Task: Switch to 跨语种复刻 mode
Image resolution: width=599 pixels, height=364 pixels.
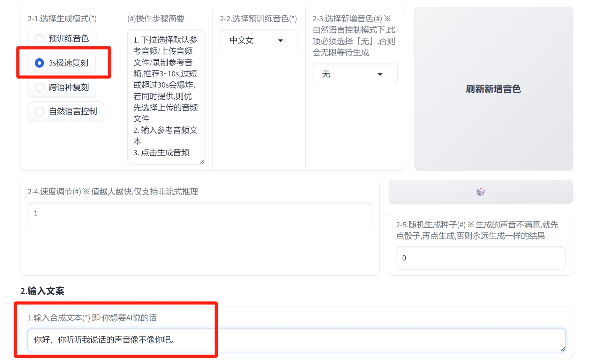Action: (x=39, y=87)
